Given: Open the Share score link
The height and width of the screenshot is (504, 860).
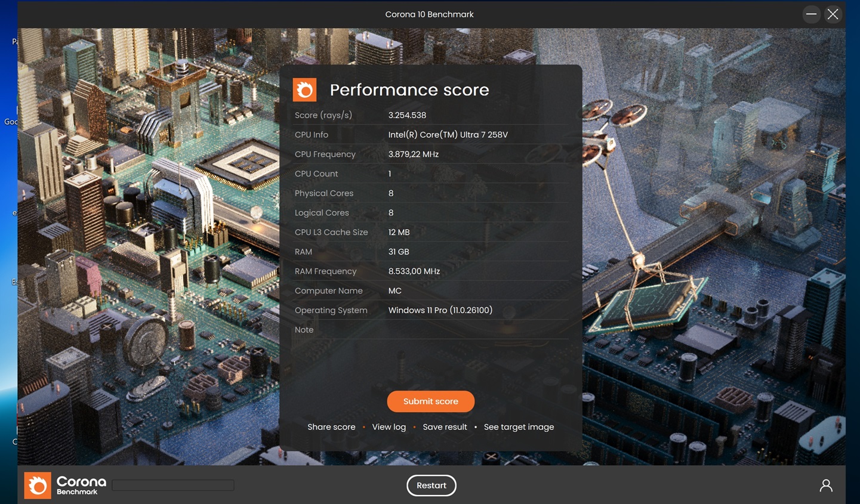Looking at the screenshot, I should 331,427.
